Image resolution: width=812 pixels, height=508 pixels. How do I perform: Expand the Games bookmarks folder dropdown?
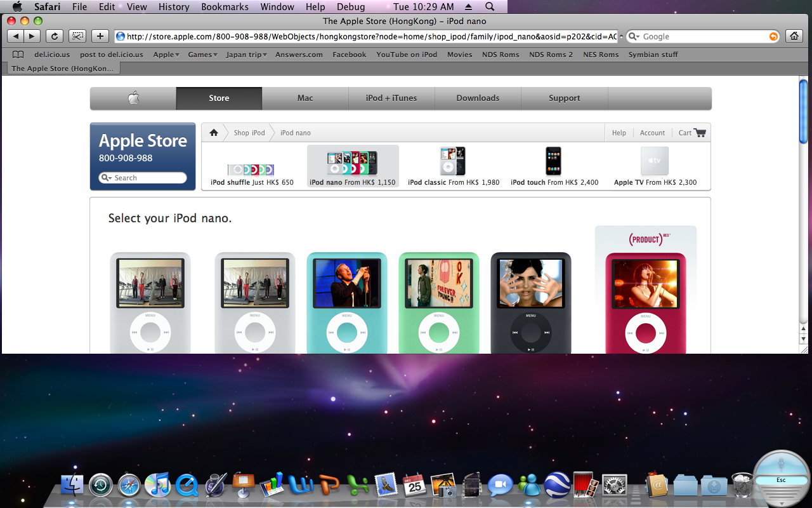tap(202, 55)
